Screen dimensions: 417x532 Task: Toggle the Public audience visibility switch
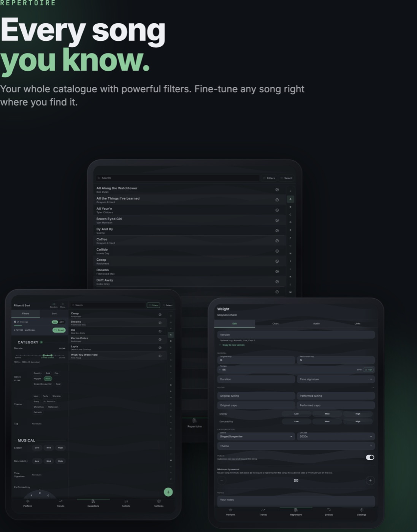click(x=370, y=458)
